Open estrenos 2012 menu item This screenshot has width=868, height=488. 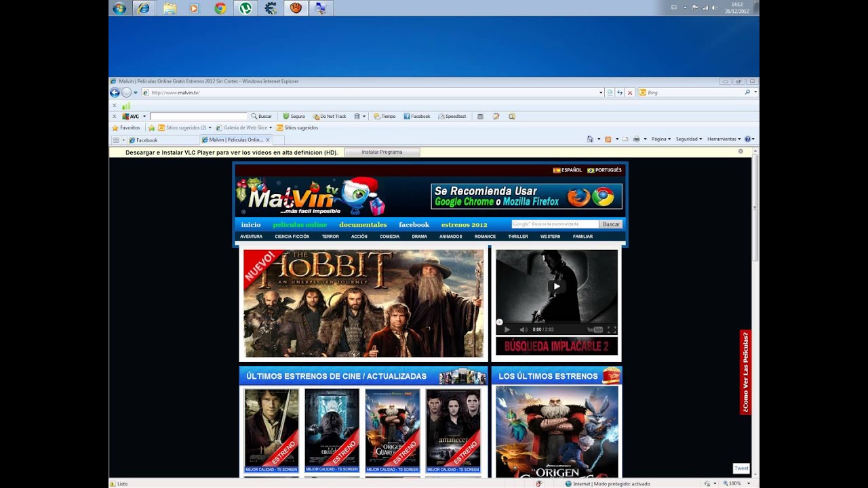point(464,224)
